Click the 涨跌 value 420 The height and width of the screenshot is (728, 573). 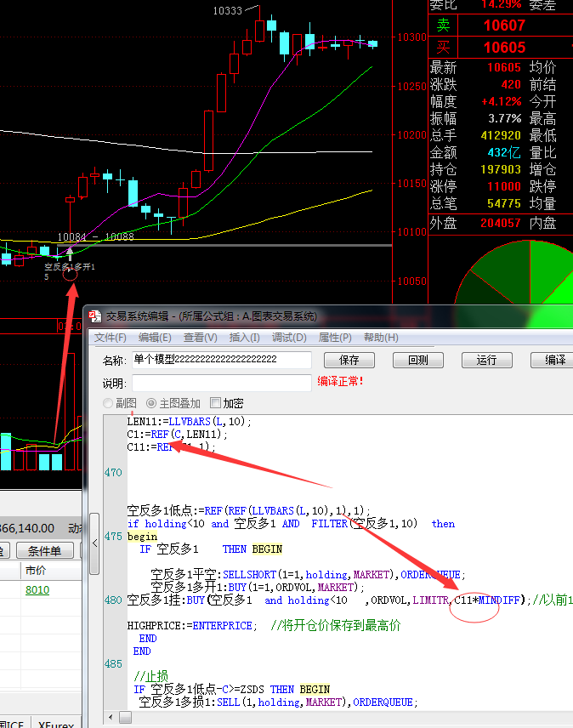tap(511, 84)
